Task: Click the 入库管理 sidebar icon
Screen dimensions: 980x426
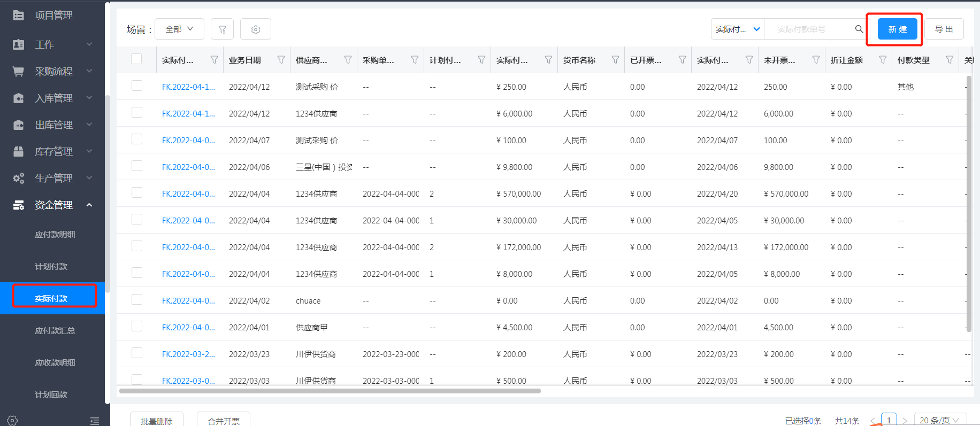Action: pos(18,98)
